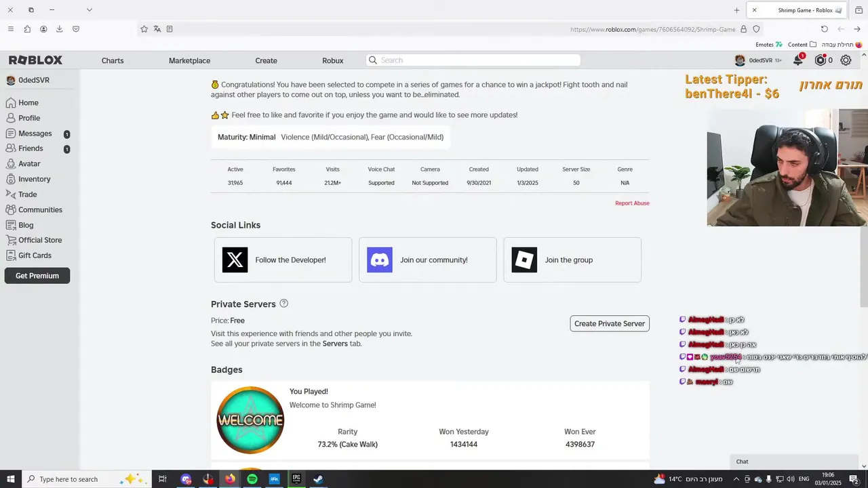Click Join our community! card

[428, 260]
